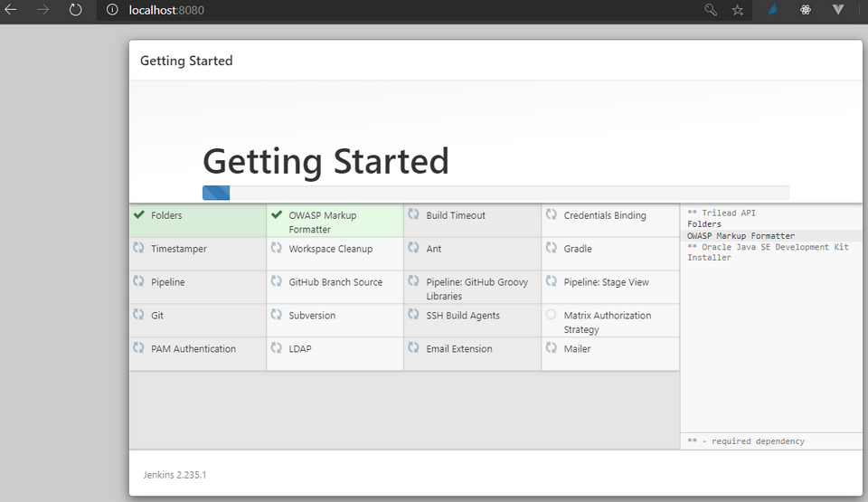This screenshot has height=502, width=868.
Task: Click the spinner icon beside Build Timeout
Action: point(413,213)
